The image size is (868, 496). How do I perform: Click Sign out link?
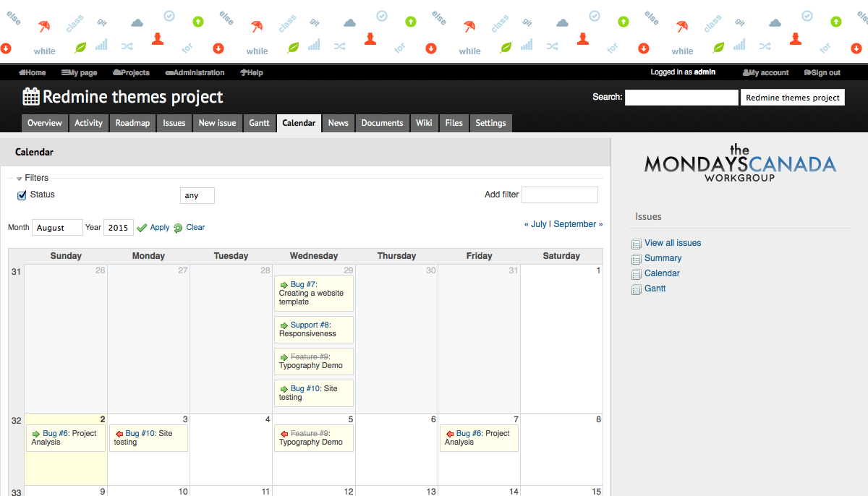(822, 72)
